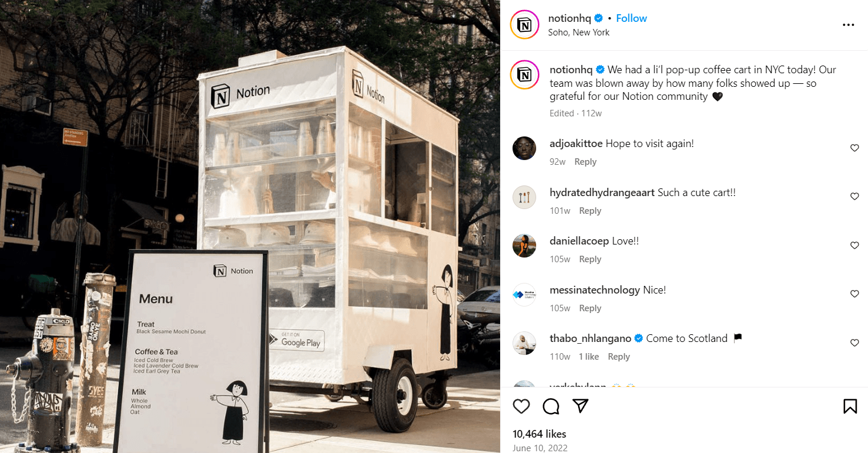Like hydratedhydrangeaart's comment heart
Viewport: 868px width, 453px height.
[x=854, y=196]
